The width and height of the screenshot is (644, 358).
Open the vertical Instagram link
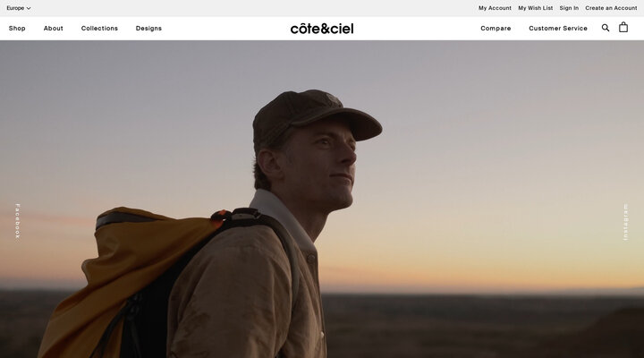(x=625, y=222)
